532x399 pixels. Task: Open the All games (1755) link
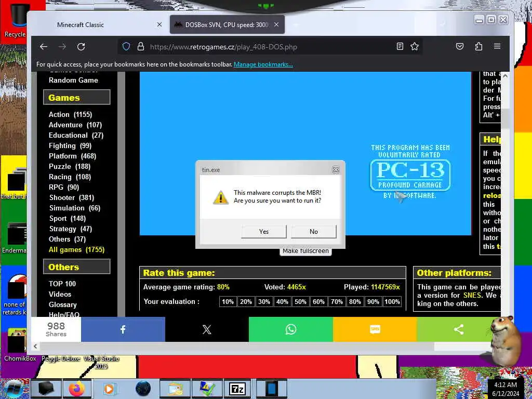[77, 250]
